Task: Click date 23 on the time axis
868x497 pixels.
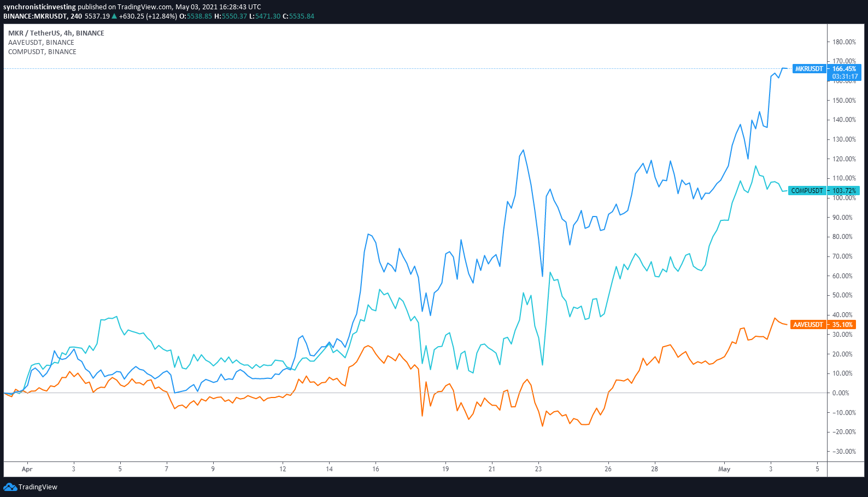Action: coord(538,469)
